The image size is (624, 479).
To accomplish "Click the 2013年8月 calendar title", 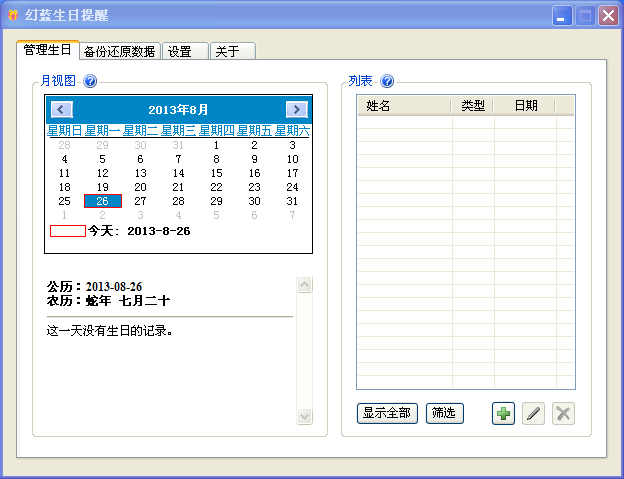I will tap(178, 110).
